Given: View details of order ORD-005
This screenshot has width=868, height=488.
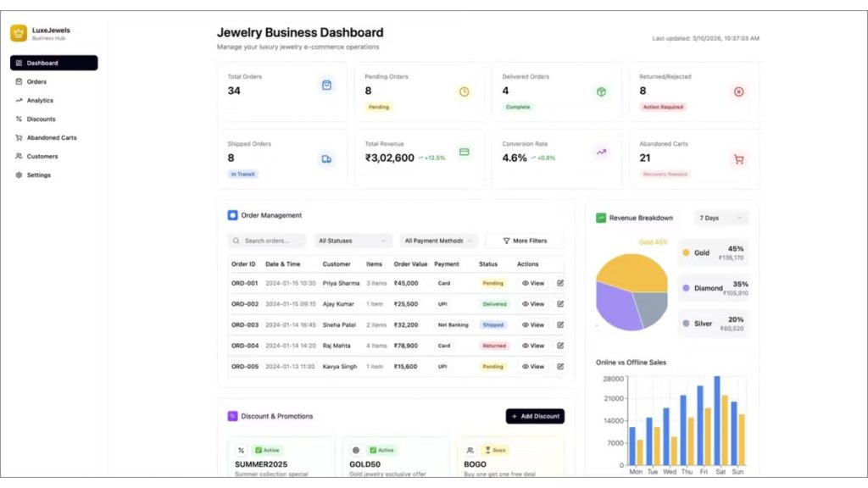Looking at the screenshot, I should coord(532,367).
